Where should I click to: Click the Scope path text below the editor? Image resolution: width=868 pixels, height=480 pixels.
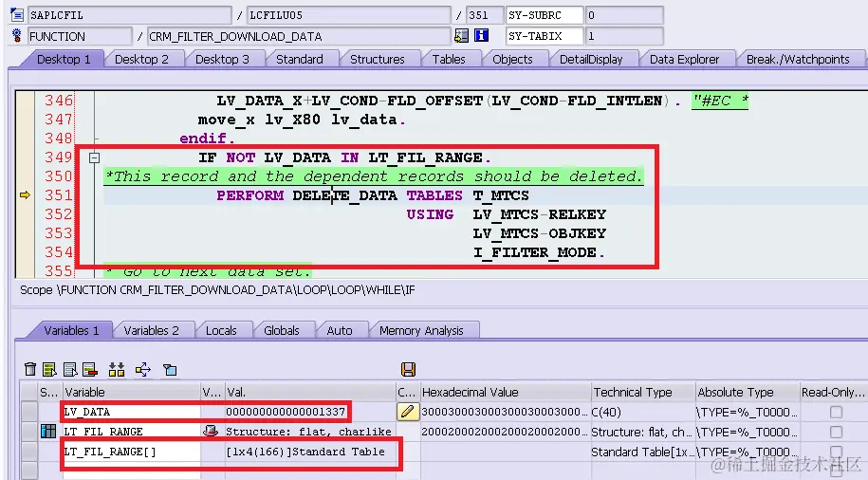tap(217, 290)
